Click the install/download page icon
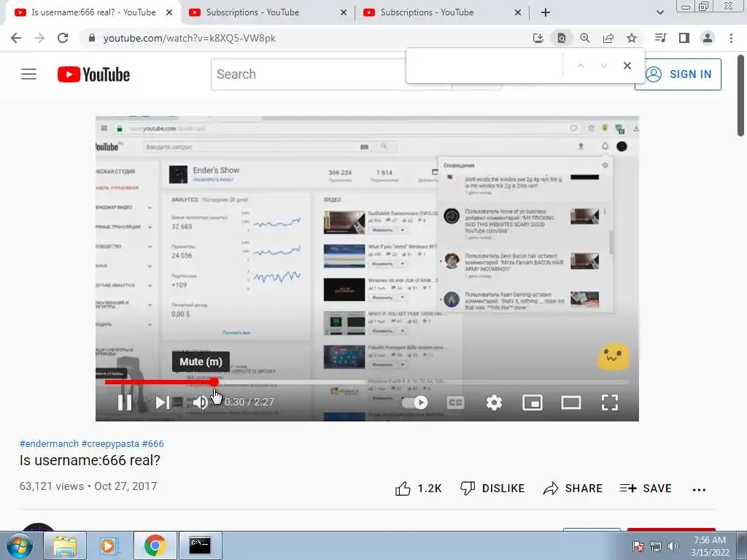The width and height of the screenshot is (747, 560). coord(538,38)
